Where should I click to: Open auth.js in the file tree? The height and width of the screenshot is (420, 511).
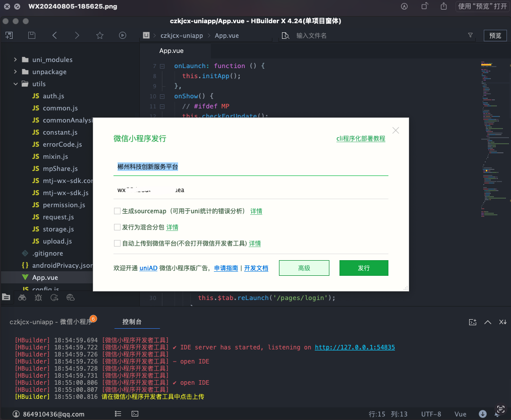(53, 96)
